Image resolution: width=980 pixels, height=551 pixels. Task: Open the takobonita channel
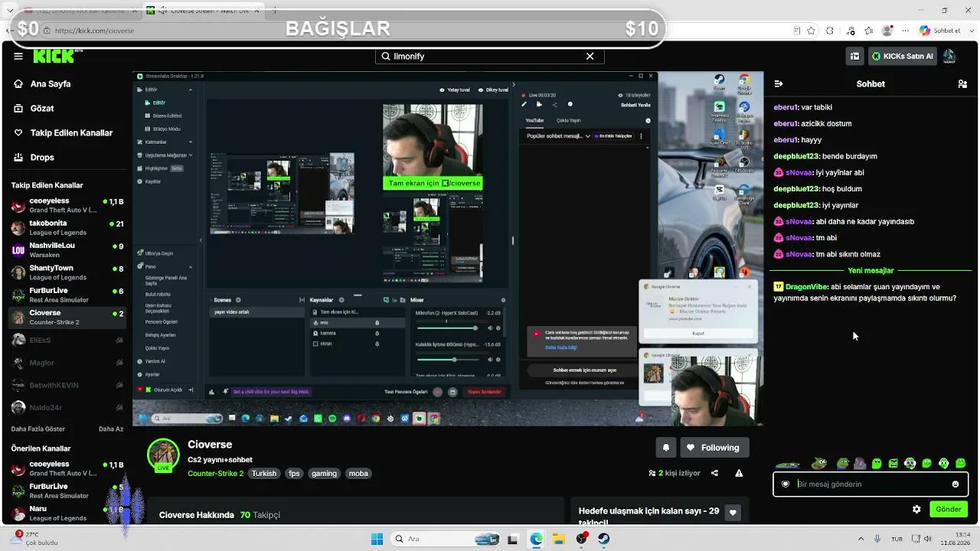click(67, 227)
